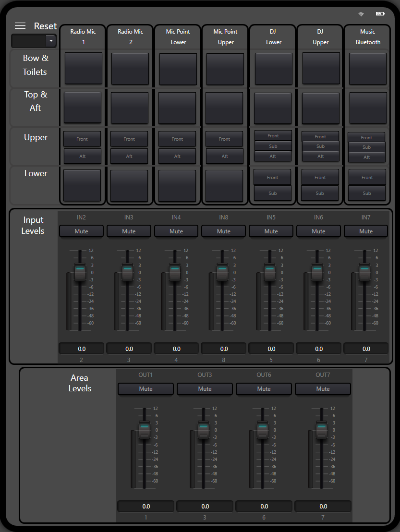Route Radio Mic 1 to Bow & Toilets
The image size is (400, 532).
pos(83,69)
